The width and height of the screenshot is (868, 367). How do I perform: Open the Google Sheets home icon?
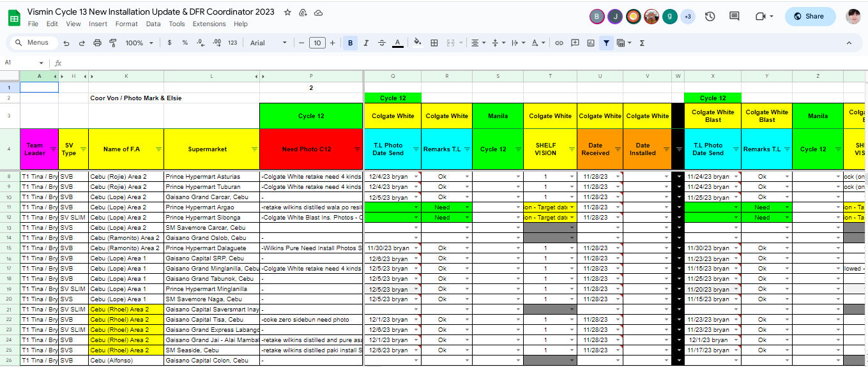(14, 17)
